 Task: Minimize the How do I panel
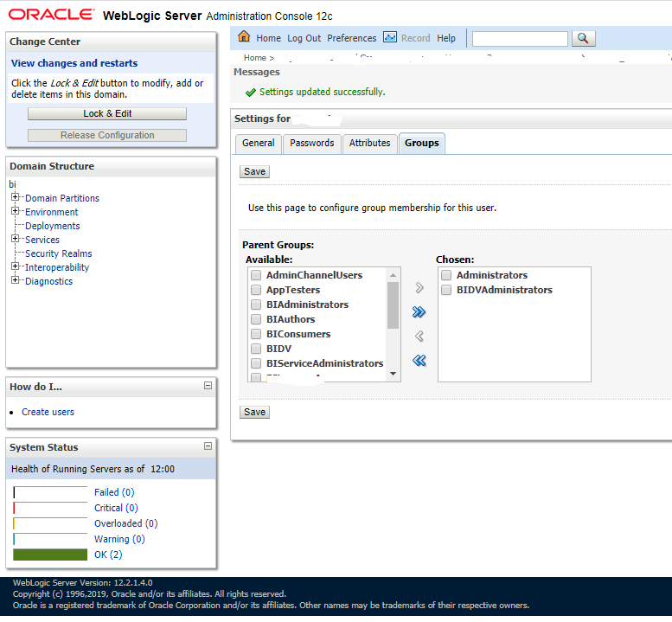coord(208,386)
